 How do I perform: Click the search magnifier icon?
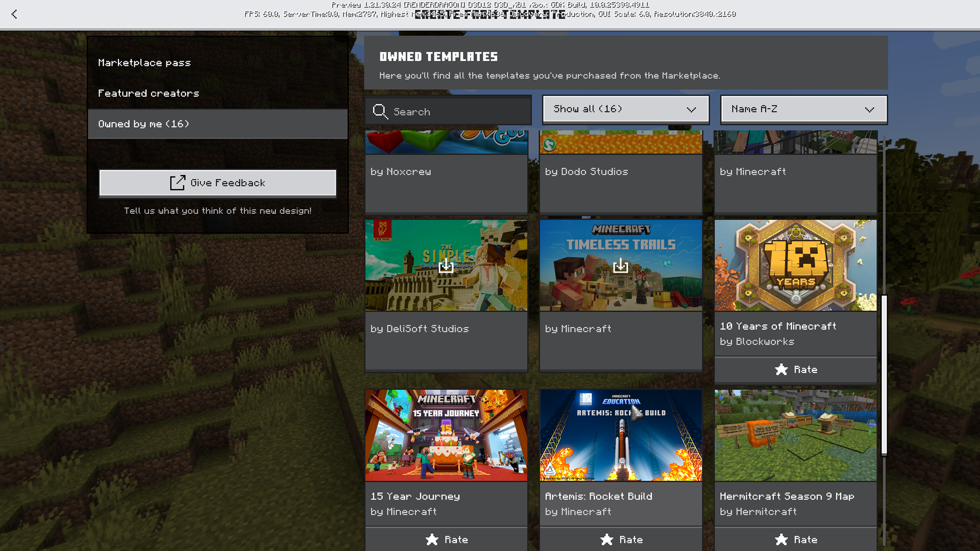click(x=380, y=111)
